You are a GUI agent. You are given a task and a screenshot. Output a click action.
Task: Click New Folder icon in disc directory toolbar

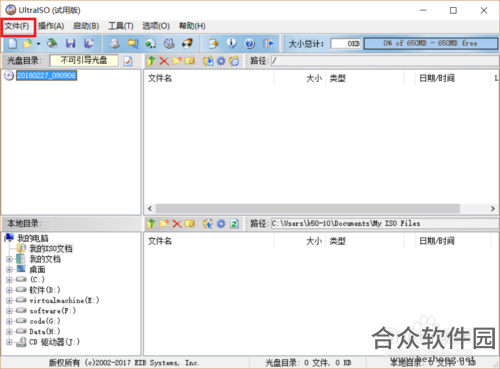(x=177, y=61)
